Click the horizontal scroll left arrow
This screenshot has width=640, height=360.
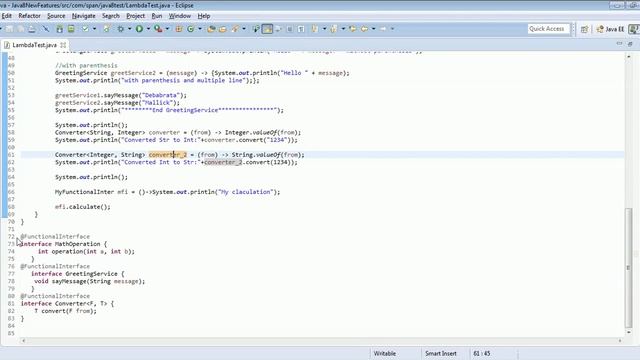23,340
